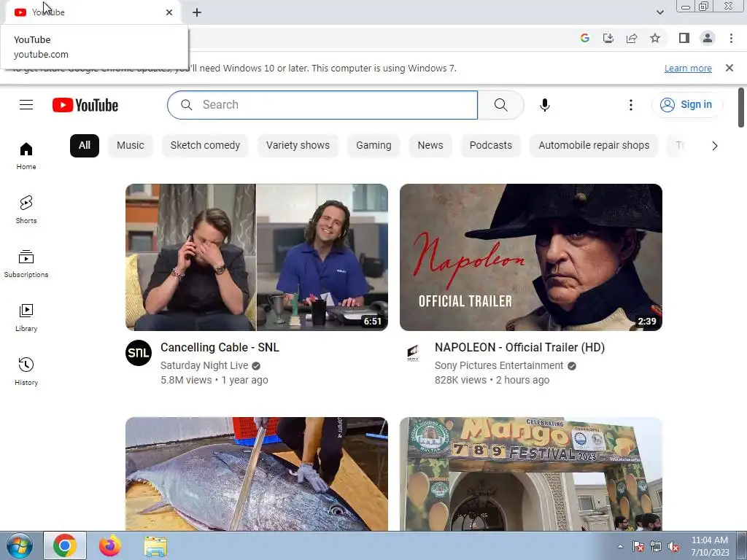Open YouTube settings three-dot menu
The image size is (747, 560).
click(x=631, y=105)
